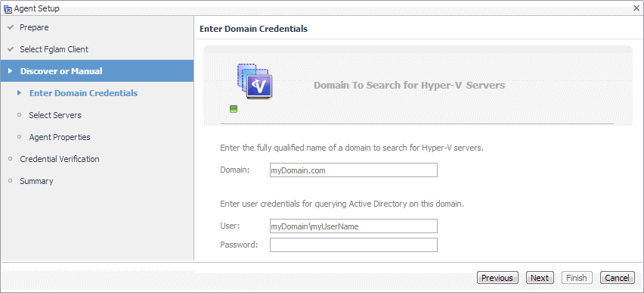Screen dimensions: 644x293
Task: Click the disabled Finish button
Action: coord(577,278)
